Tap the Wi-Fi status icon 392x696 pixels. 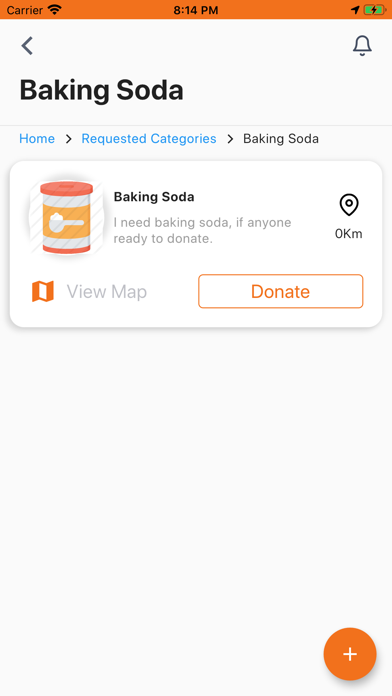click(55, 10)
